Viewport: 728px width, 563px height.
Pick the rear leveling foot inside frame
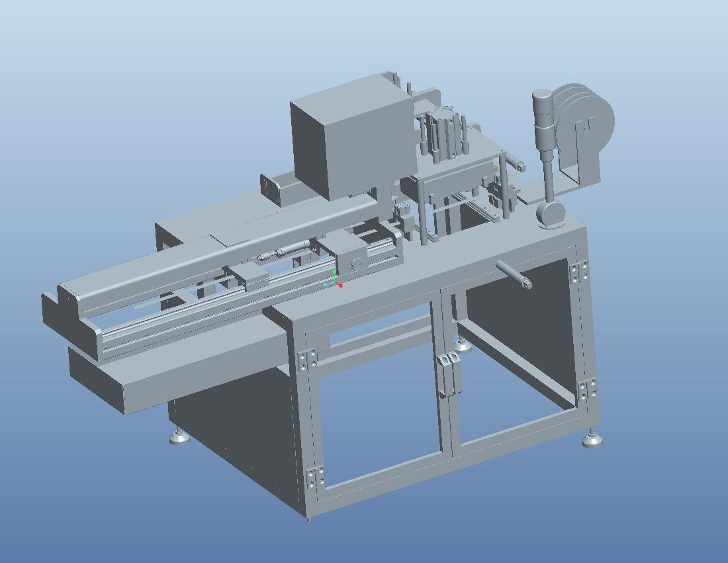[x=463, y=344]
